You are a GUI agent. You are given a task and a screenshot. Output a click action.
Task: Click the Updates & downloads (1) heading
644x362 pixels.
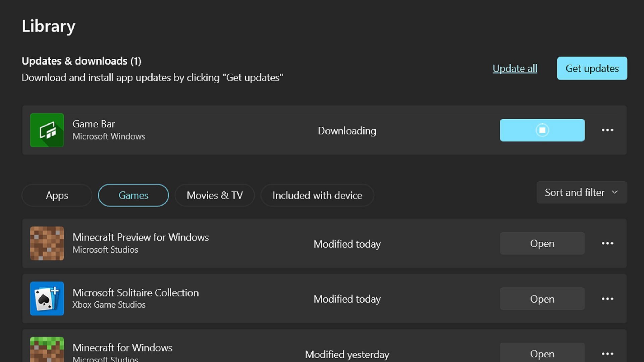pos(82,61)
